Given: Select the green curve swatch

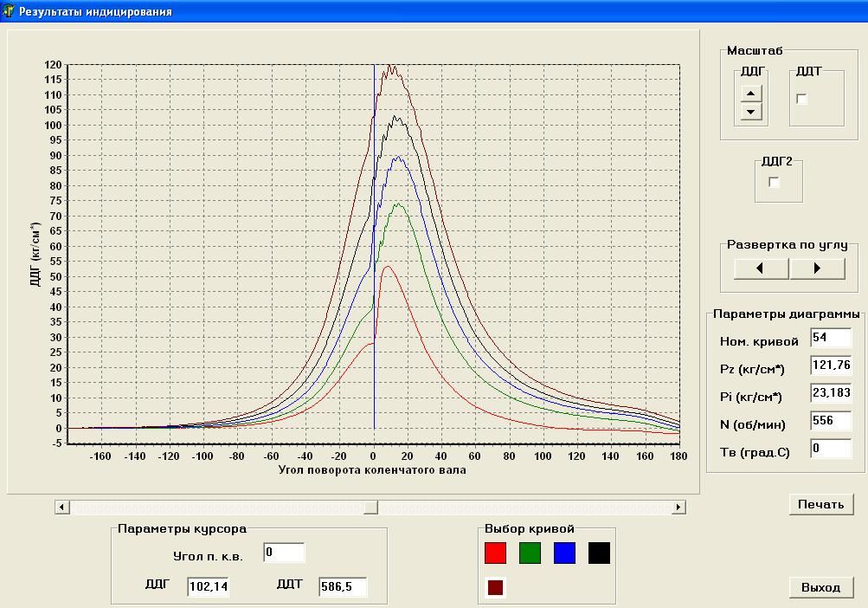Looking at the screenshot, I should (530, 553).
